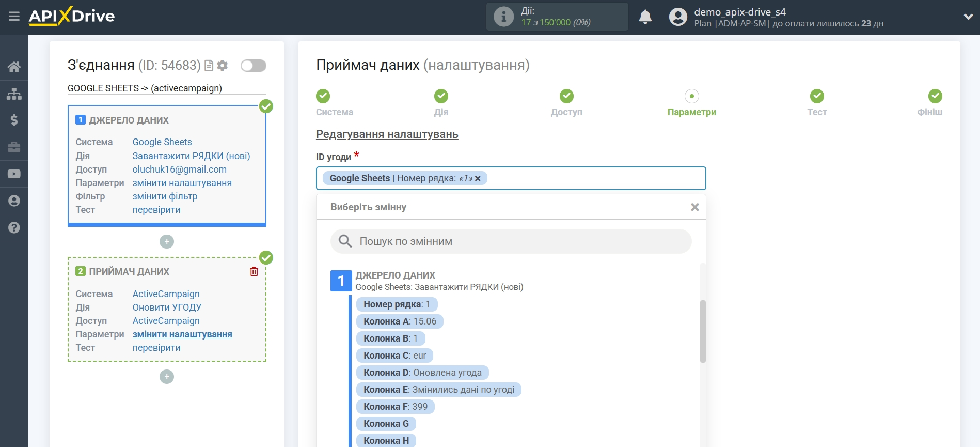Click source змінити налаштування link

coord(182,182)
